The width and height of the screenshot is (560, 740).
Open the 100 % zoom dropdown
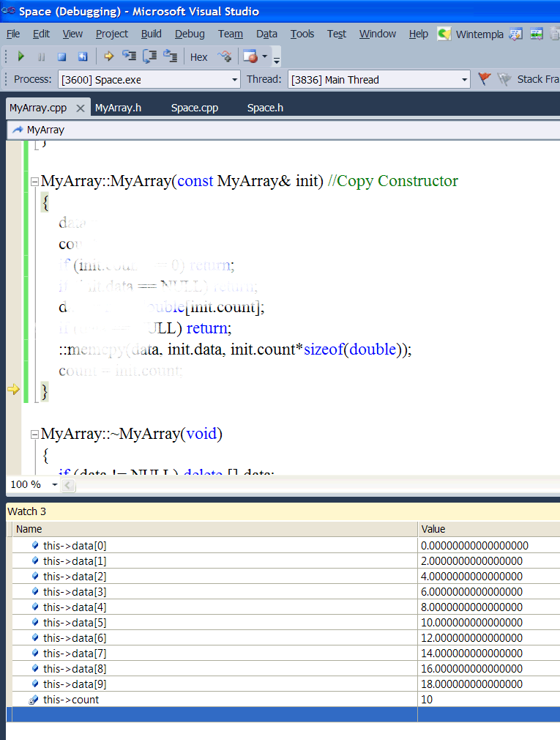(x=55, y=485)
